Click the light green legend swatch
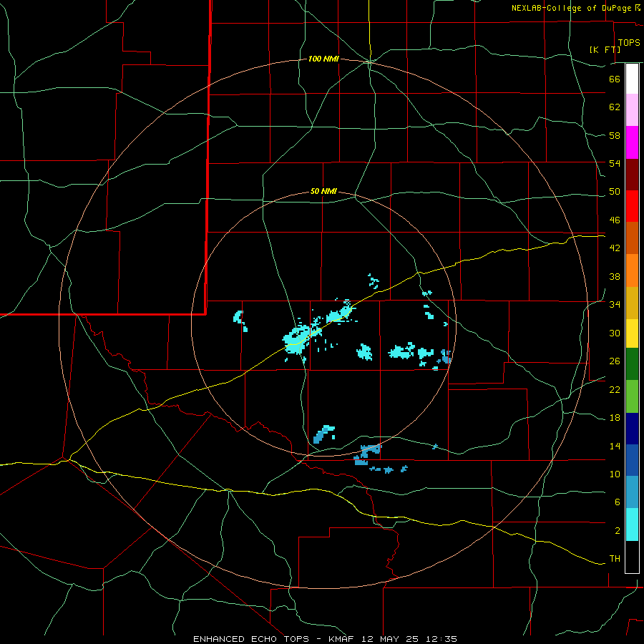The image size is (644, 644). [x=632, y=396]
